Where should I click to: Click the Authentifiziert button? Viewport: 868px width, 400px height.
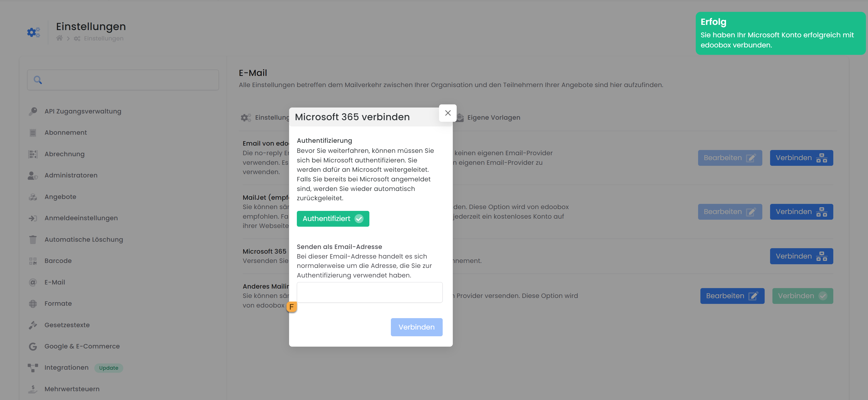[333, 219]
